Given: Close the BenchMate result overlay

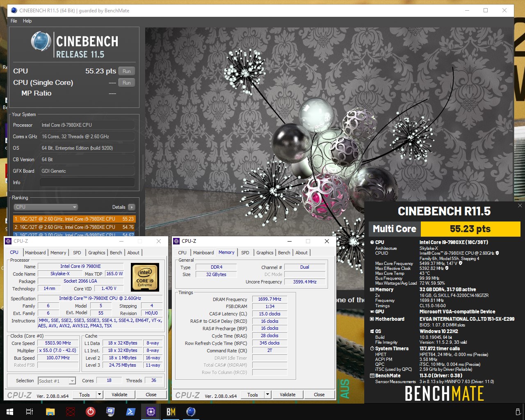Looking at the screenshot, I should coord(520,205).
